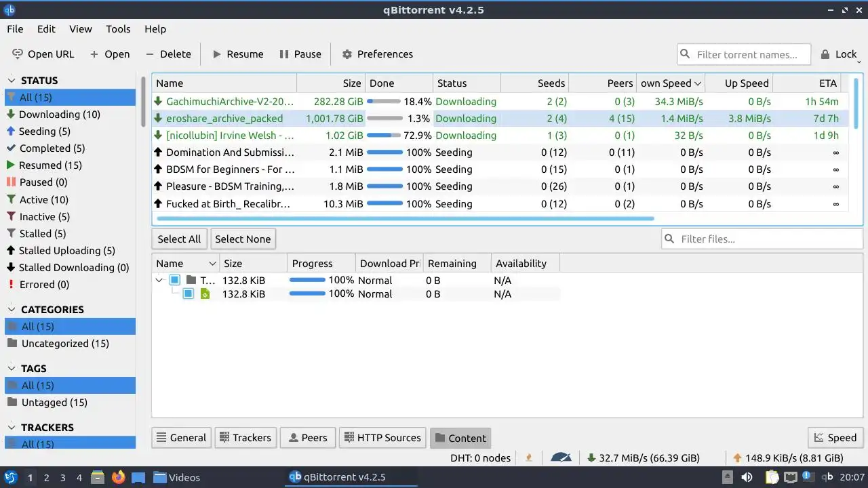The width and height of the screenshot is (868, 488).
Task: Click the Open URL link icon in toolbar
Action: click(x=18, y=54)
